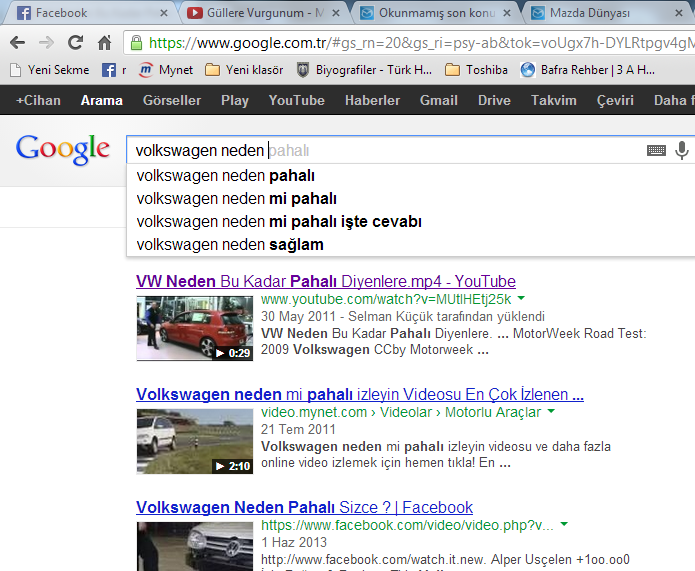Open the Mynet bookmark
The width and height of the screenshot is (695, 571).
[166, 70]
